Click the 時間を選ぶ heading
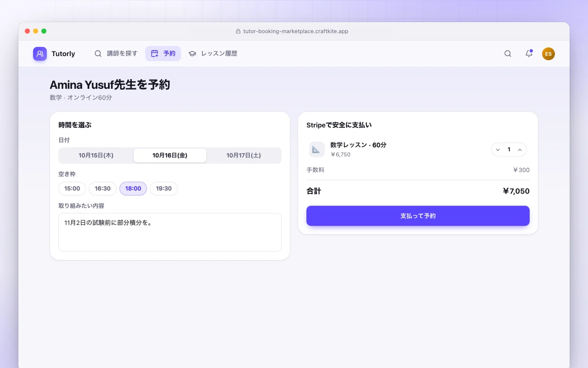The image size is (588, 368). 75,125
